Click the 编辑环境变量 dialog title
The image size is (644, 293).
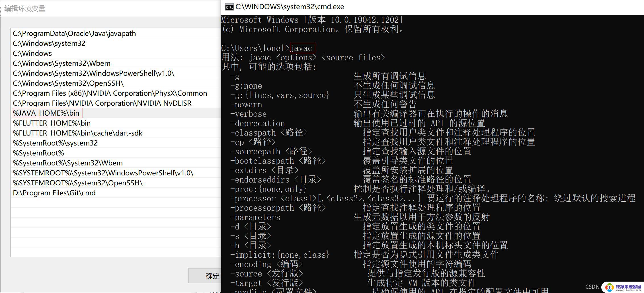pos(25,9)
